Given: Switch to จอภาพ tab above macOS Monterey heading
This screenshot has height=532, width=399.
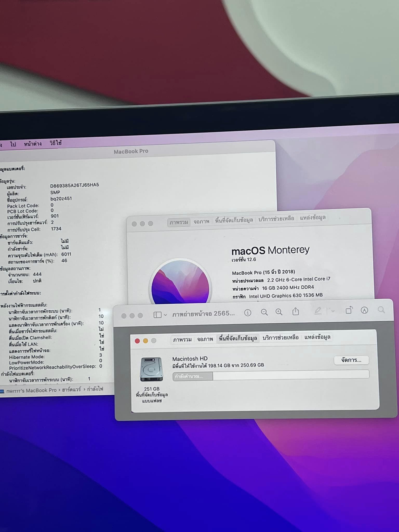Looking at the screenshot, I should (201, 222).
